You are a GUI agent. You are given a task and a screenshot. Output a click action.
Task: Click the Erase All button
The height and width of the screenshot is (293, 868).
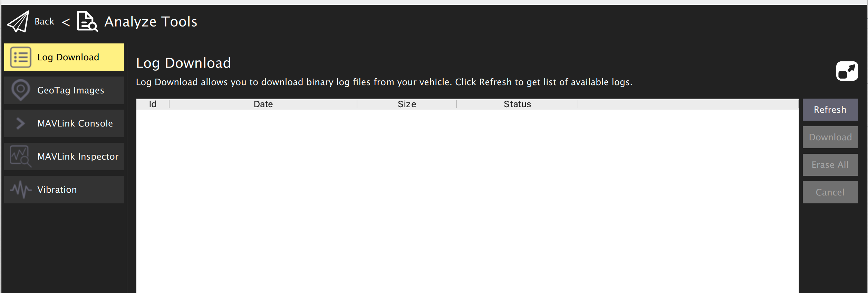830,165
